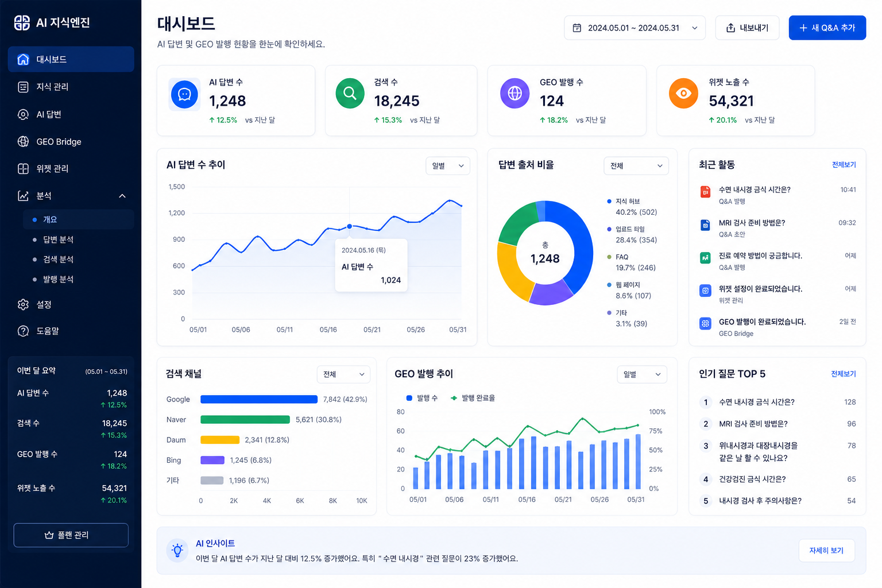Viewport: 882px width, 588px height.
Task: Toggle 발행 완료율 legend in GEO 발행 추이
Action: [x=473, y=398]
